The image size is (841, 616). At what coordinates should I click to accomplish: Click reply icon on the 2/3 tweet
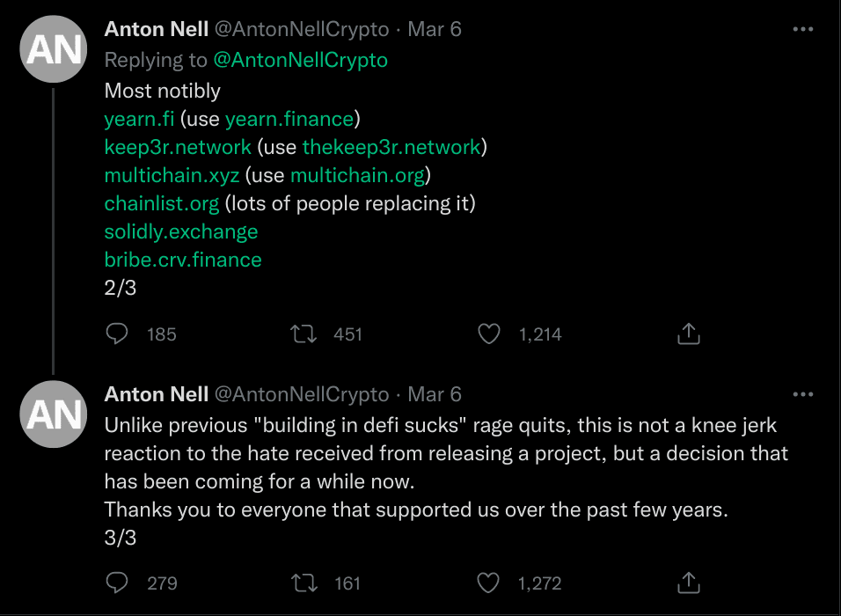click(x=117, y=334)
